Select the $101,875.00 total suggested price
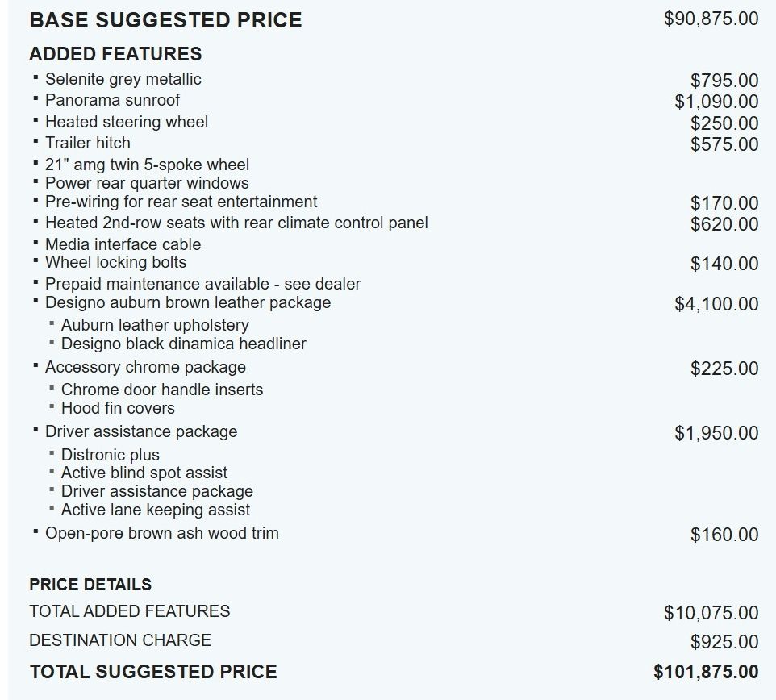Image resolution: width=776 pixels, height=700 pixels. [706, 672]
